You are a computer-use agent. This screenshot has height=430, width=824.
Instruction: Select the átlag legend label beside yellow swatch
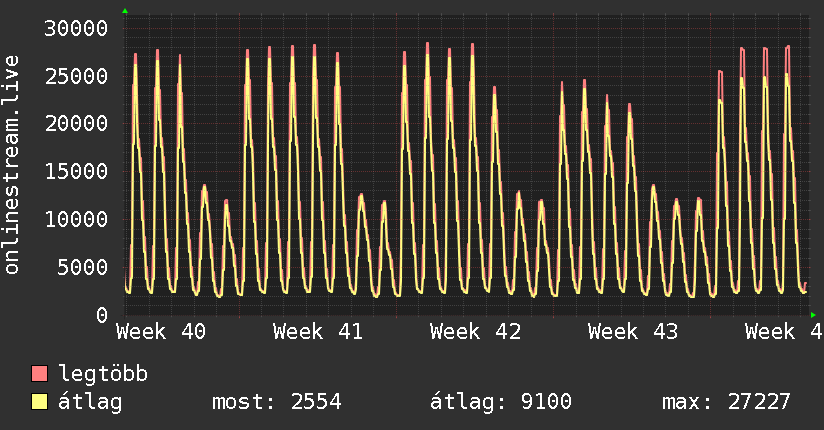pos(90,402)
